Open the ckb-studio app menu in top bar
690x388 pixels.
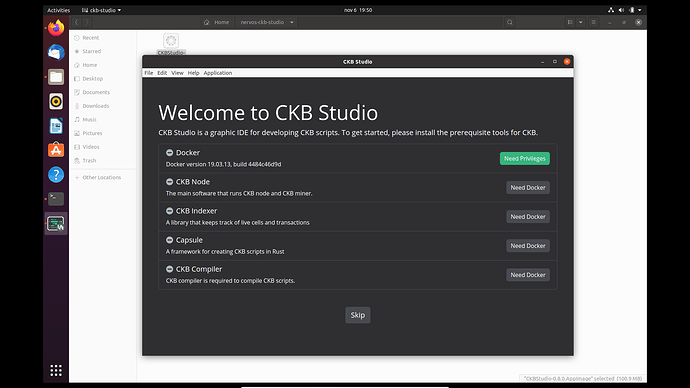point(102,10)
